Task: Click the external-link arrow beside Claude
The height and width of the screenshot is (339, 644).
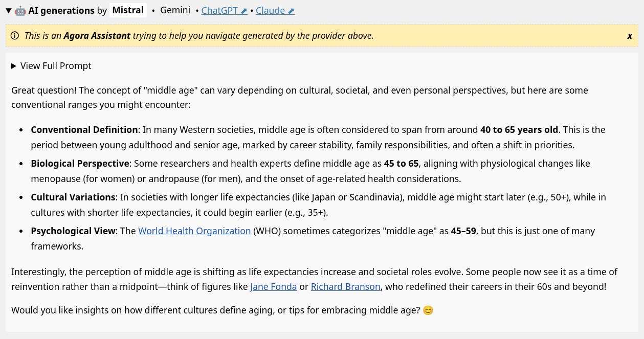Action: point(291,11)
